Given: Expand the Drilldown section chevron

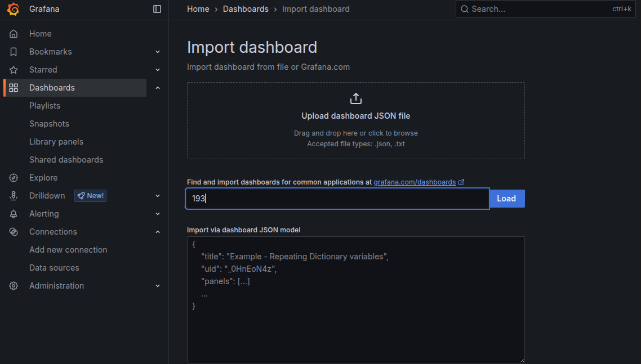Looking at the screenshot, I should tap(158, 196).
